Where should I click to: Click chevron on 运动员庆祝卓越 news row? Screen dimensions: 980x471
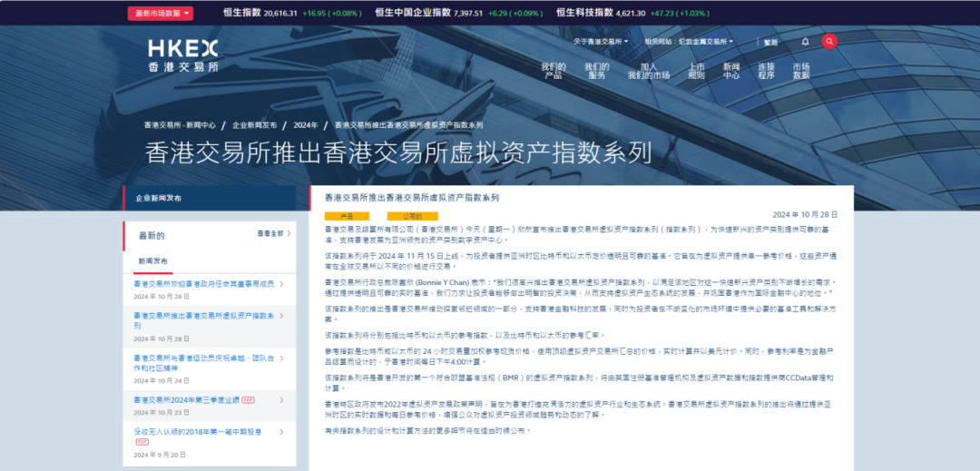[x=282, y=358]
